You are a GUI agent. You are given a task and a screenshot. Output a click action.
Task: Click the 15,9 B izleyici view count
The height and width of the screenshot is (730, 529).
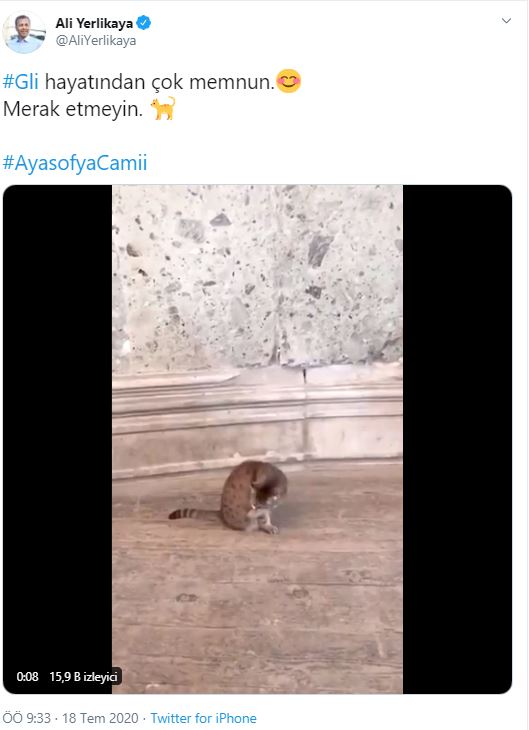coord(83,676)
